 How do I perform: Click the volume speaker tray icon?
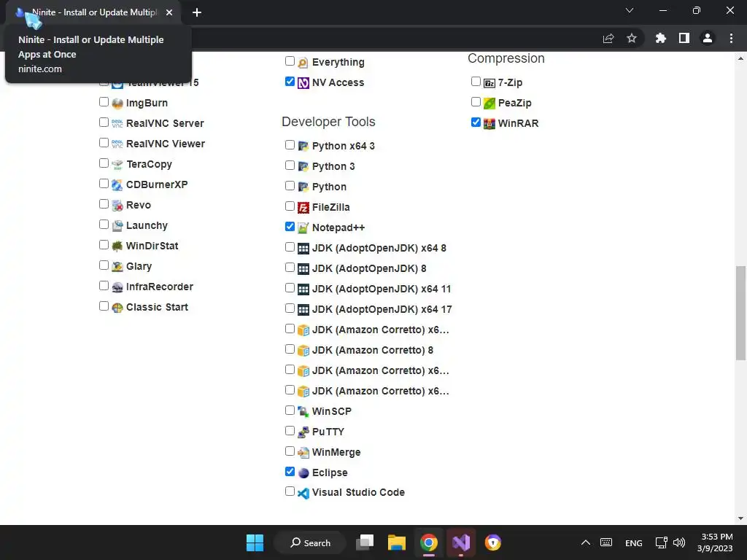(x=679, y=542)
